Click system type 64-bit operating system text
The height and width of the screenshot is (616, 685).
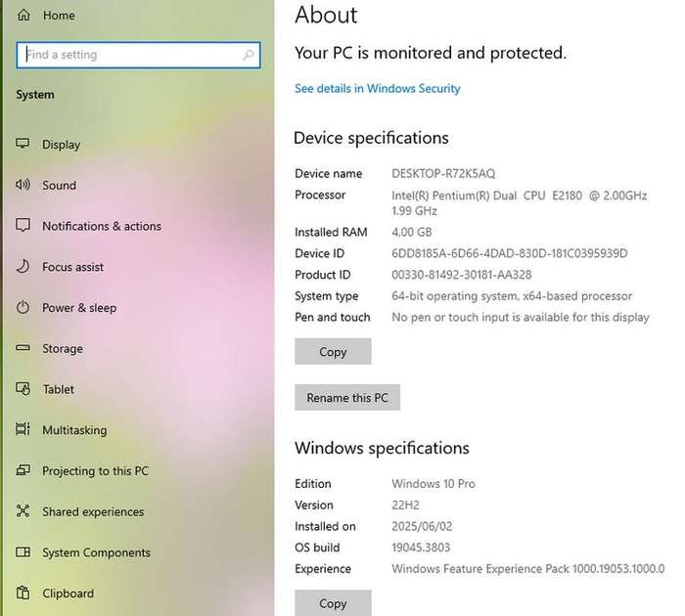coord(512,296)
